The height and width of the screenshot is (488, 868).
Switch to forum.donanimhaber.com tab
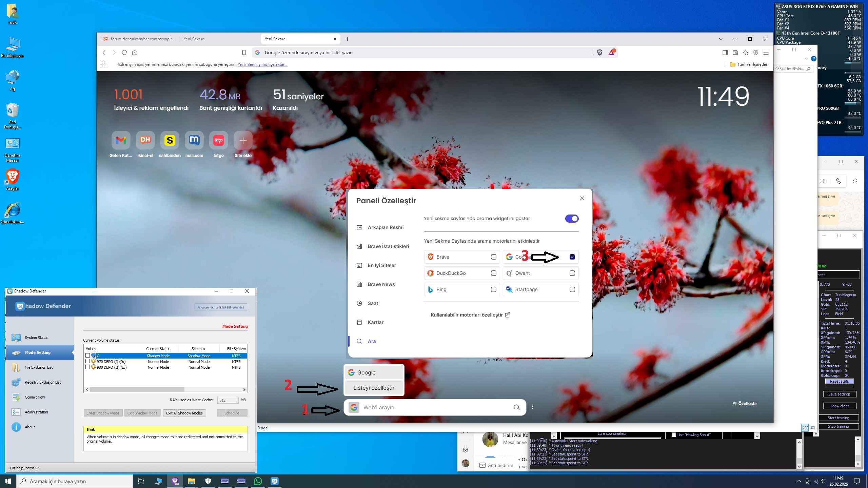click(x=138, y=39)
